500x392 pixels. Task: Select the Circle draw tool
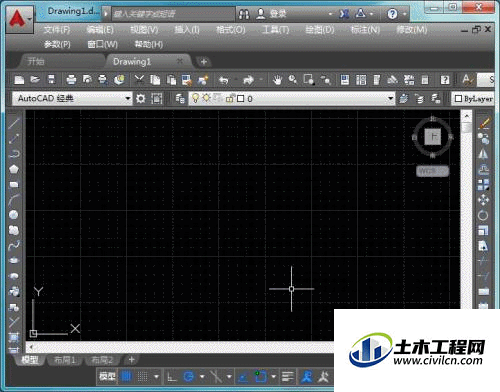click(14, 215)
